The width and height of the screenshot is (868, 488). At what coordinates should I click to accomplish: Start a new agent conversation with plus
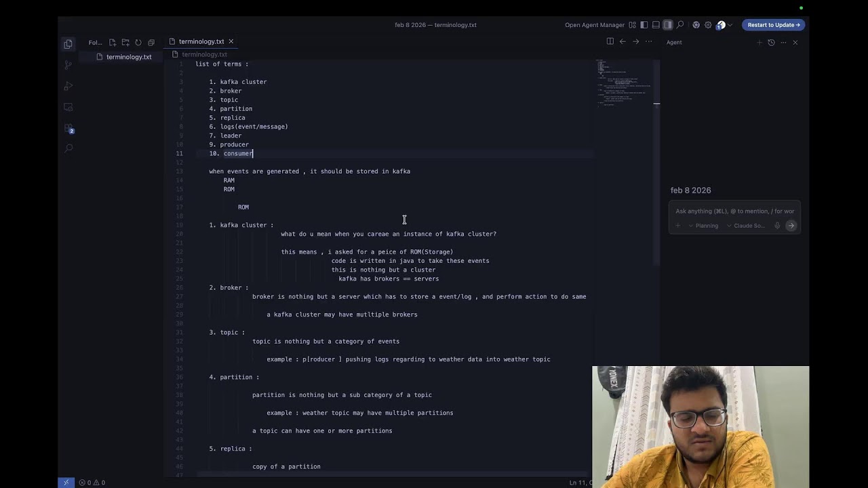(x=759, y=42)
